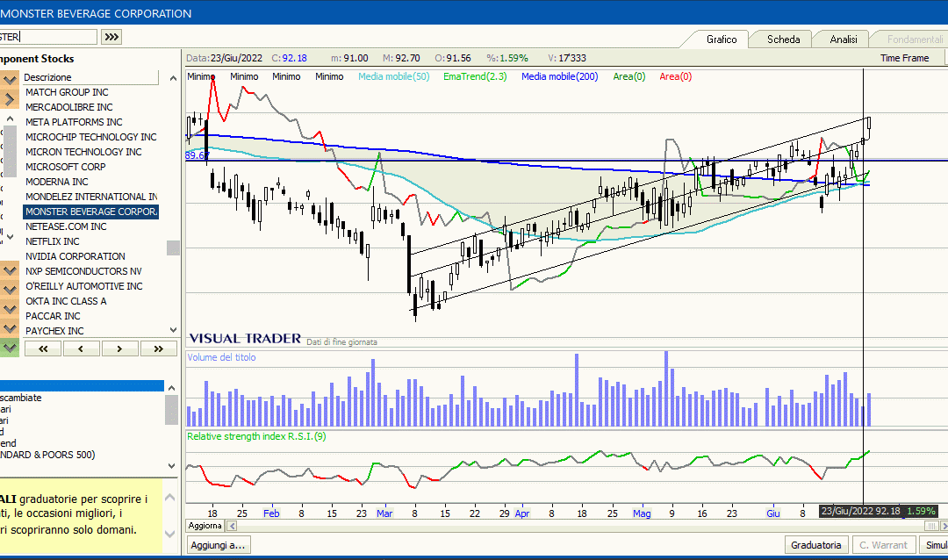
Task: Go to previous stock with single-left arrow
Action: pos(81,348)
